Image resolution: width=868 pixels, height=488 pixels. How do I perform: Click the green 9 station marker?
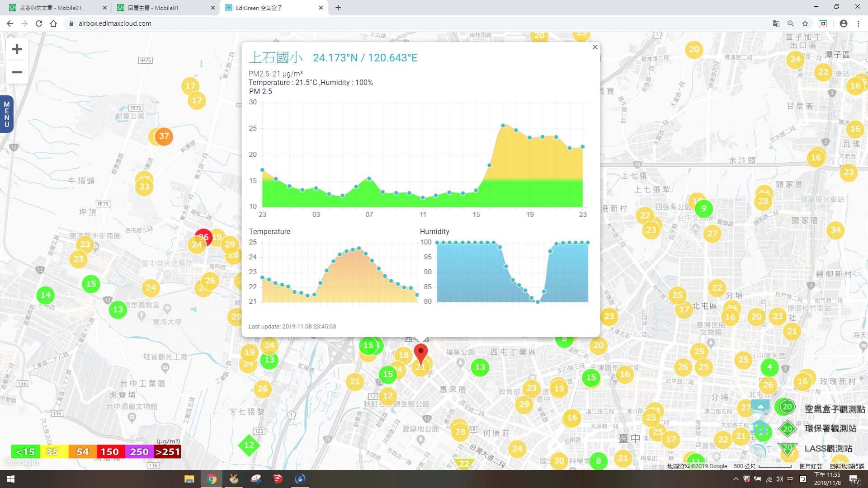point(703,208)
